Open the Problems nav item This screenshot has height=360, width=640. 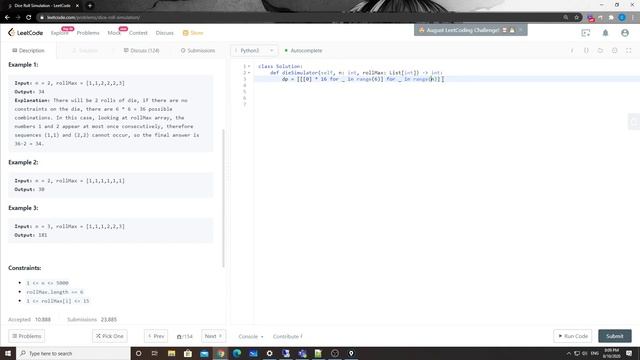coord(88,33)
